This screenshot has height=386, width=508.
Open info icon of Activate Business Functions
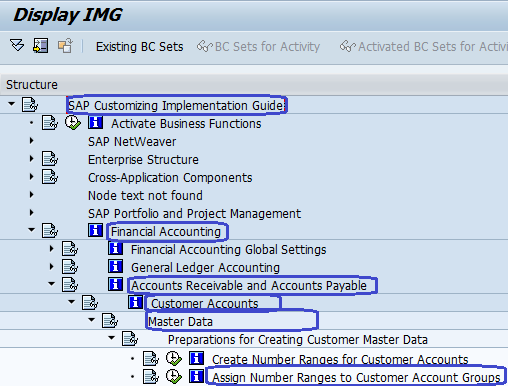[x=95, y=122]
